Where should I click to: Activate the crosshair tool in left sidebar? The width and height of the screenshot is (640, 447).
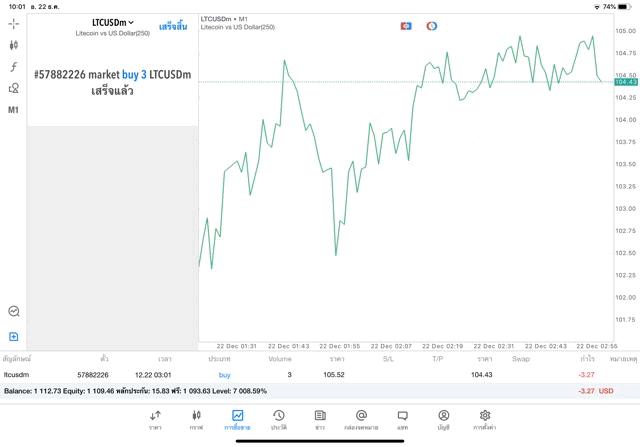tap(13, 24)
